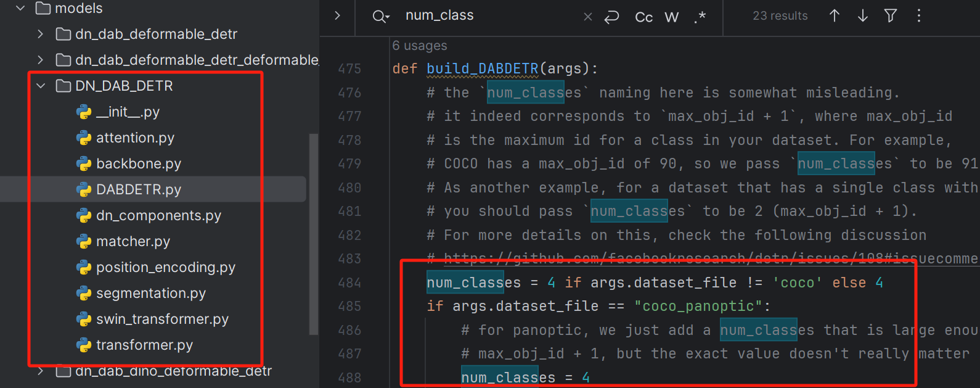This screenshot has height=388, width=980.
Task: Toggle Regex (.*) search option
Action: (x=700, y=17)
